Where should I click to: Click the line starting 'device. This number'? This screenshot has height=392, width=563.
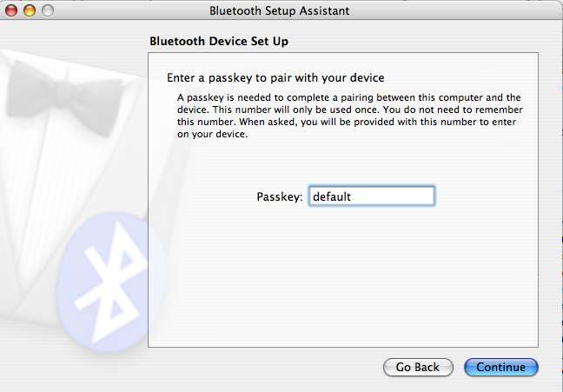[350, 110]
